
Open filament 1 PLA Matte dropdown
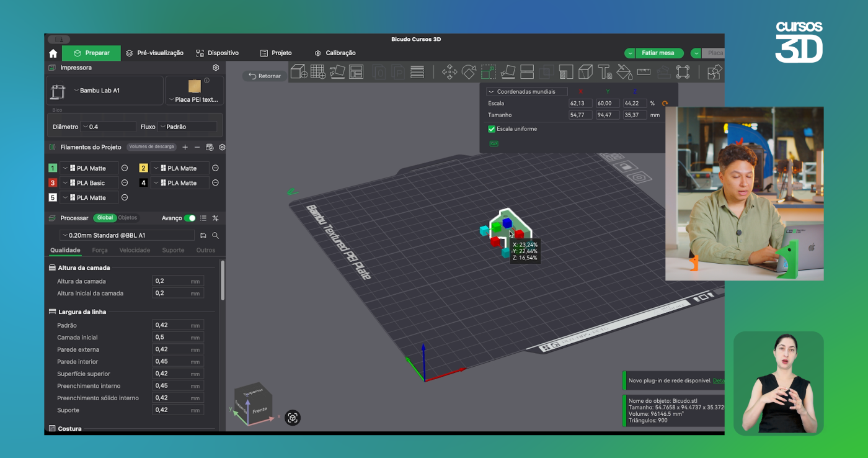tap(89, 168)
